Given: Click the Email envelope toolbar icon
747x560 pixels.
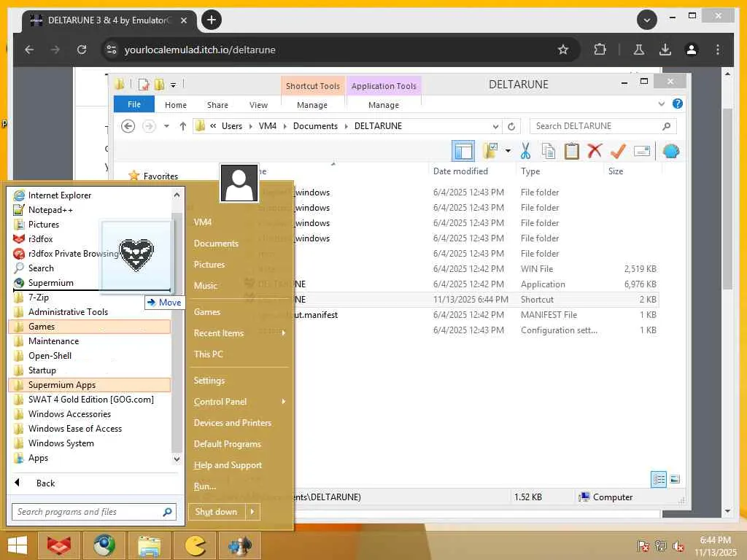Looking at the screenshot, I should [642, 152].
